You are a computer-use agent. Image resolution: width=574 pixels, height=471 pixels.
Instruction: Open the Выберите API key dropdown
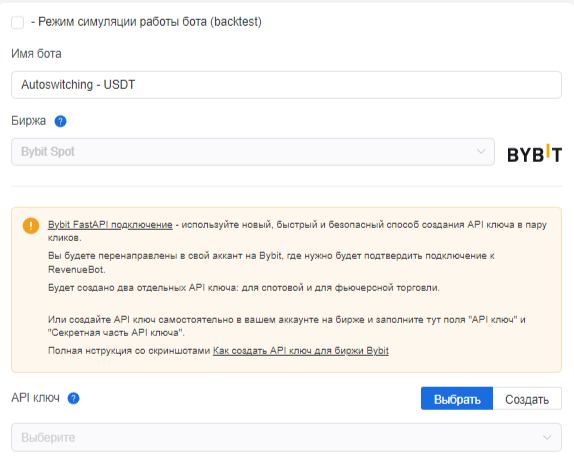(286, 438)
